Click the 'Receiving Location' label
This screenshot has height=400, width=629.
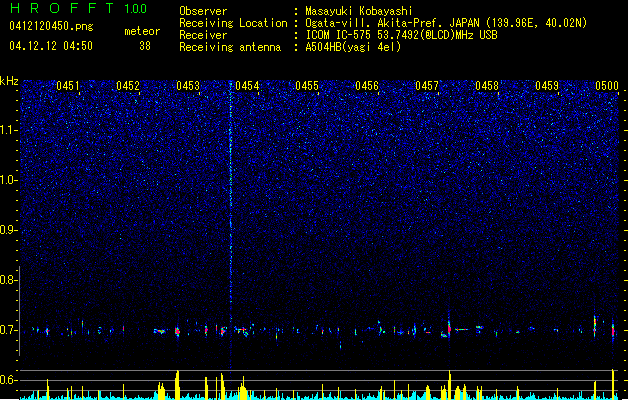pyautogui.click(x=233, y=23)
